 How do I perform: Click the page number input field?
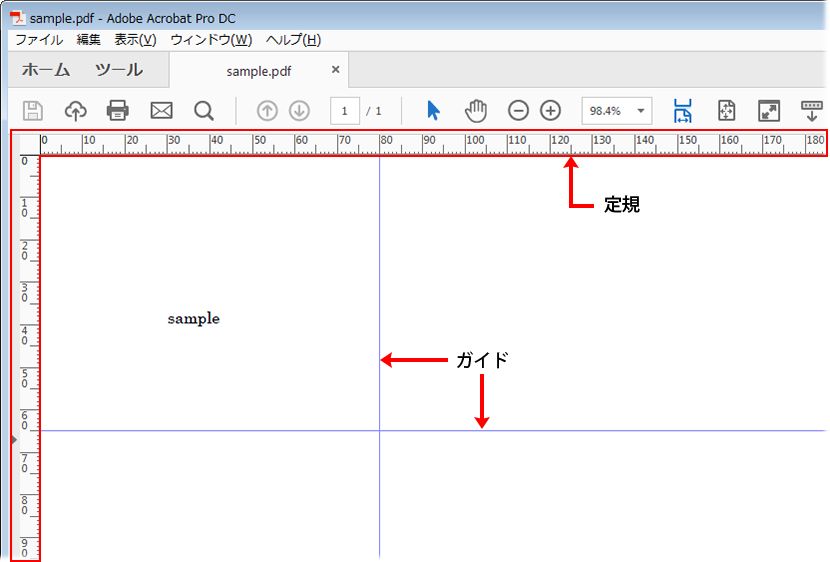pyautogui.click(x=345, y=111)
